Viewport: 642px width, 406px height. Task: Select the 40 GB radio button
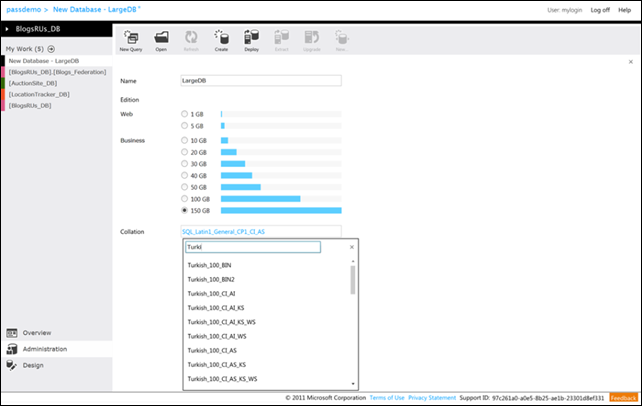(x=184, y=175)
